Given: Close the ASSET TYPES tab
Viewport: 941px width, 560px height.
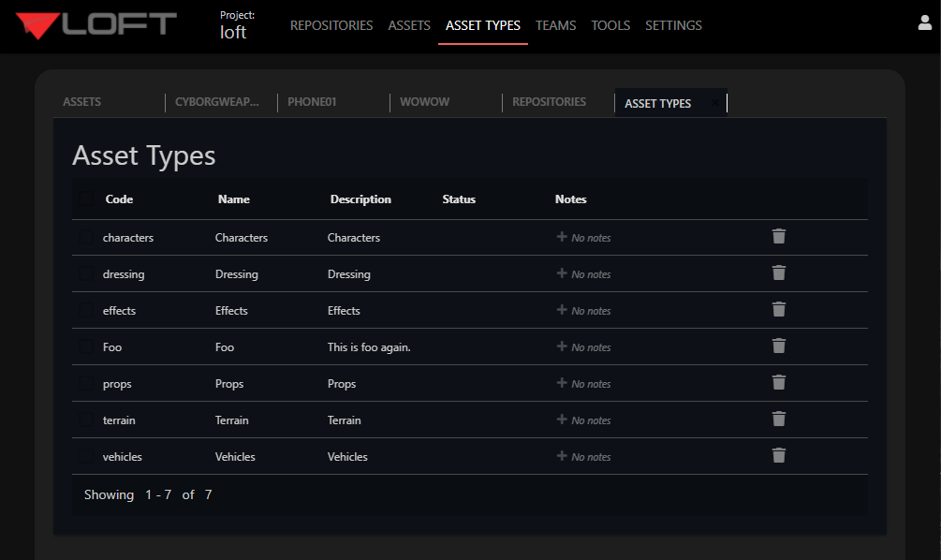Looking at the screenshot, I should pyautogui.click(x=714, y=100).
